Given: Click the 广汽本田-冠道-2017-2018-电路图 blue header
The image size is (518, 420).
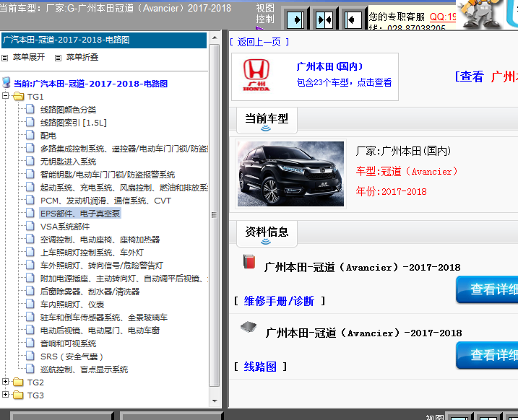Looking at the screenshot, I should tap(104, 40).
